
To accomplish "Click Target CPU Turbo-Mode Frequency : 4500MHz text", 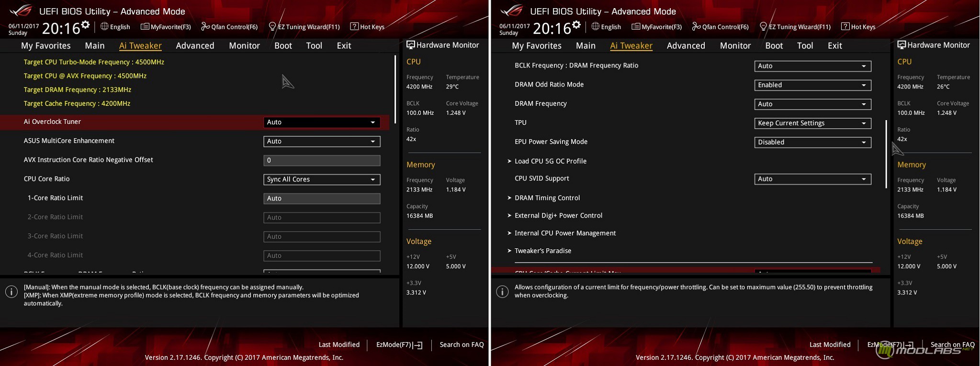I will 94,62.
